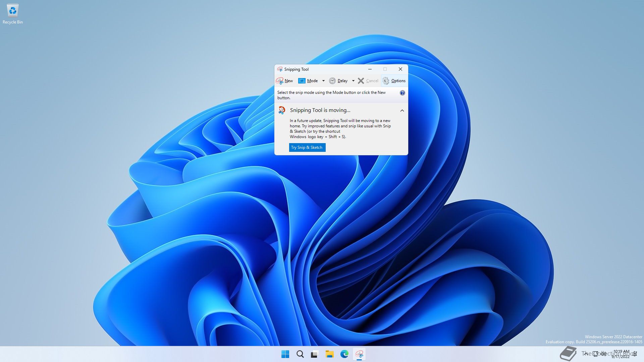
Task: Click the blue help question mark icon
Action: 402,93
